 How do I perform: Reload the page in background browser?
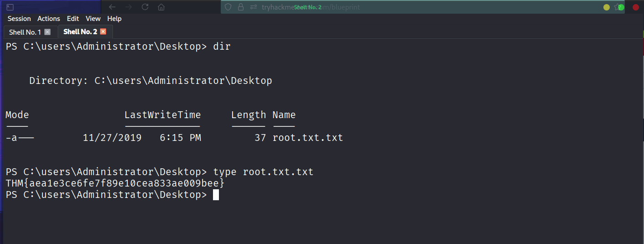145,7
